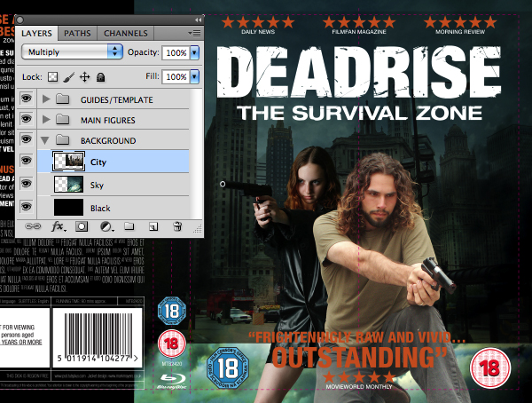Select the GUIDES/TEMPLATE group label
Image resolution: width=532 pixels, height=403 pixels.
coord(117,100)
